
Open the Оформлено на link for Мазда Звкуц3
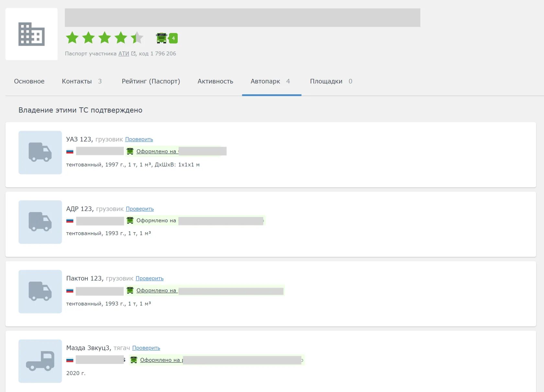tap(161, 360)
